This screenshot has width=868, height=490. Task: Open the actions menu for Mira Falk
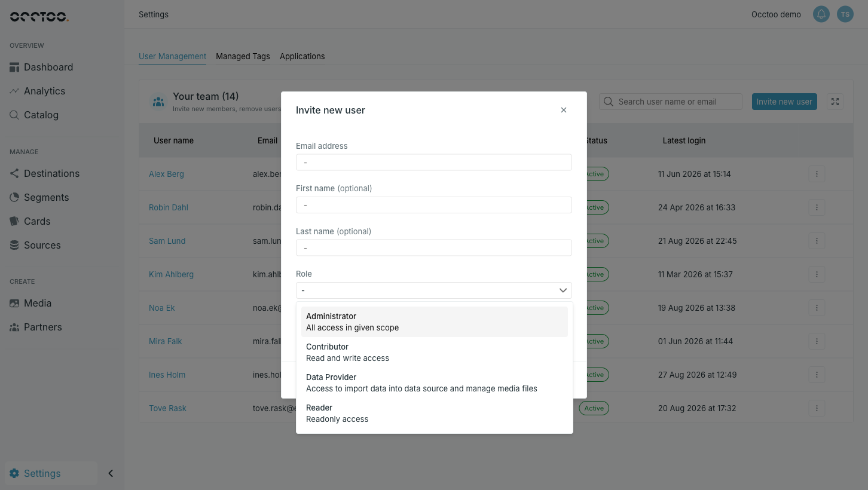[x=817, y=341]
